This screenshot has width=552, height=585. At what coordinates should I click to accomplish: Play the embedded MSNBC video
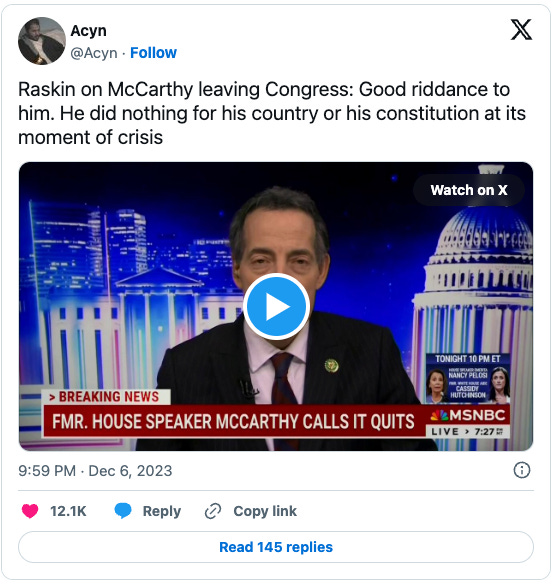276,307
